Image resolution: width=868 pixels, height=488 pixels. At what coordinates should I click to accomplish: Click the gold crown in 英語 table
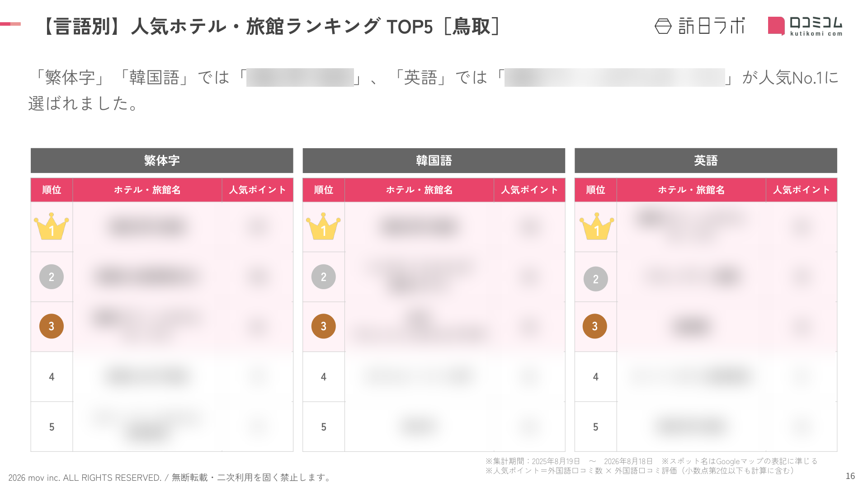coord(597,226)
